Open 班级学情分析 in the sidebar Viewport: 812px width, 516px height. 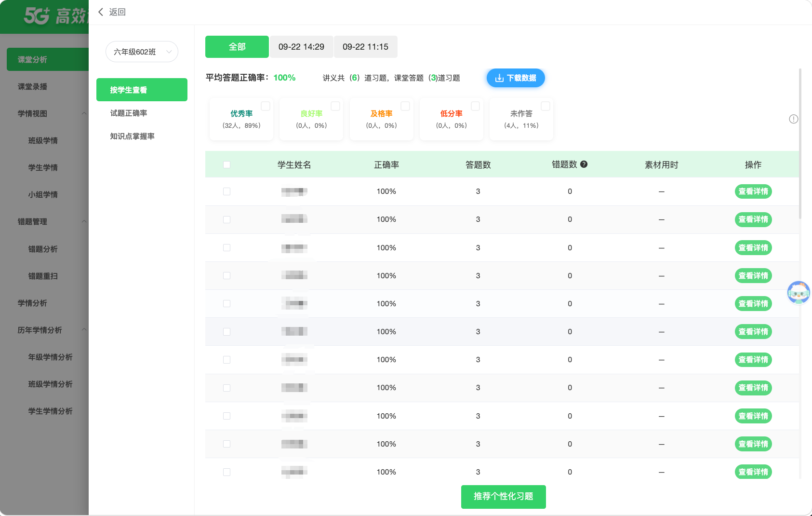pyautogui.click(x=50, y=384)
